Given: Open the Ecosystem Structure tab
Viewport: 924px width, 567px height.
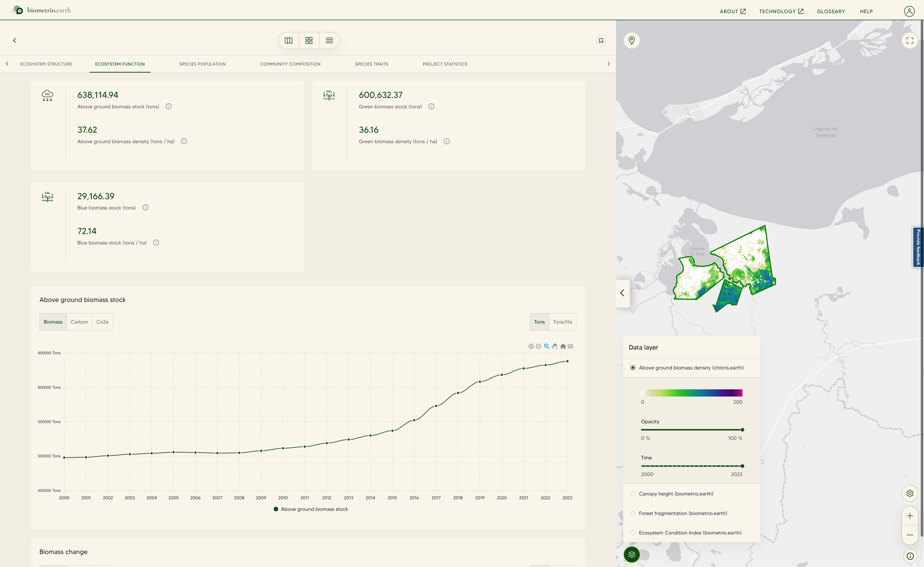Looking at the screenshot, I should point(46,64).
